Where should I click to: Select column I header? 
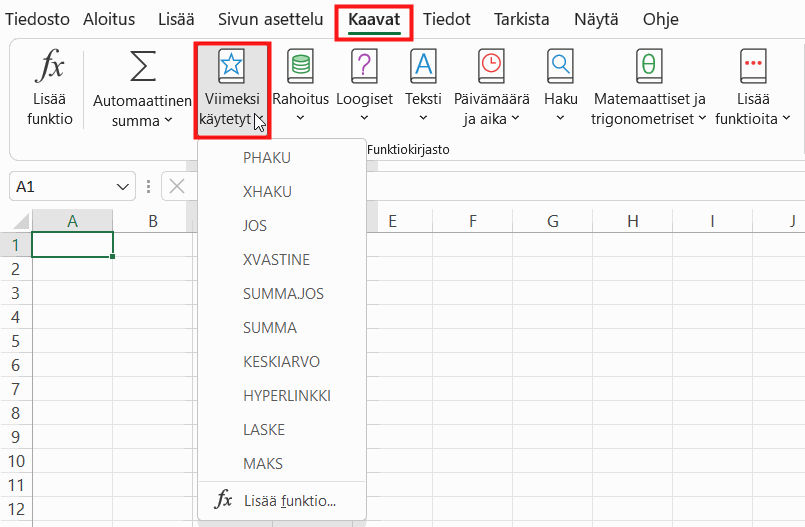point(712,221)
